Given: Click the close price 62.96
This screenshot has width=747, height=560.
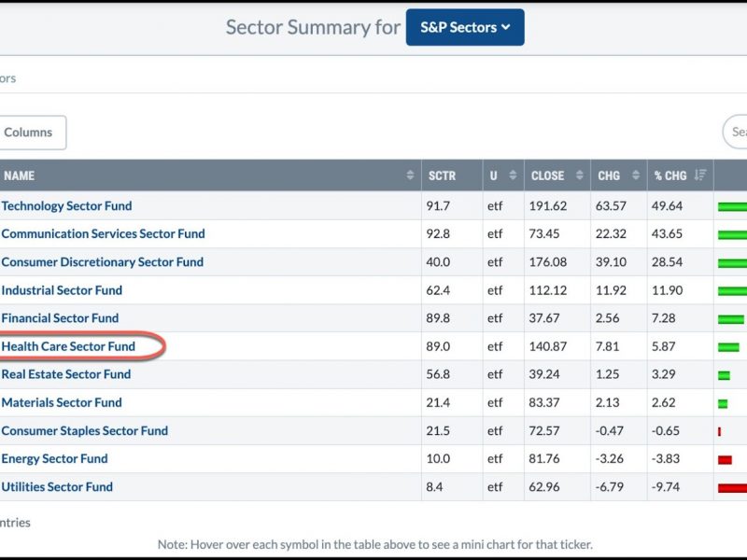Looking at the screenshot, I should 544,486.
